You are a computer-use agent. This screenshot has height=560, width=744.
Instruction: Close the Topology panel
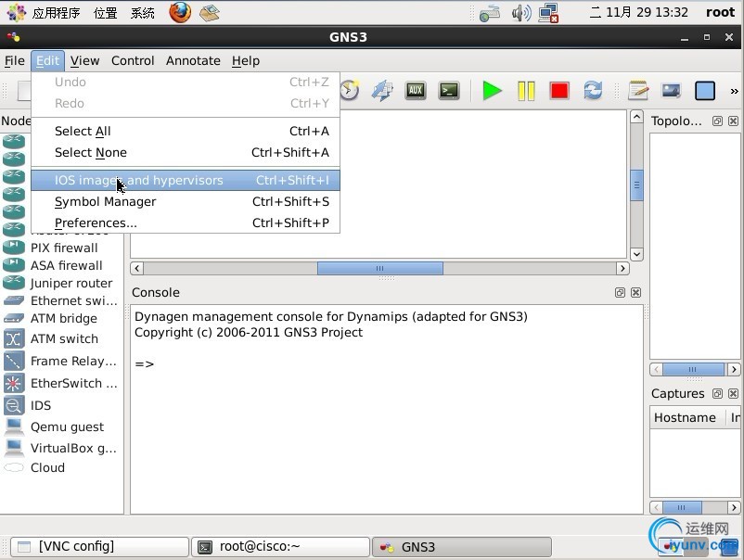pos(733,121)
